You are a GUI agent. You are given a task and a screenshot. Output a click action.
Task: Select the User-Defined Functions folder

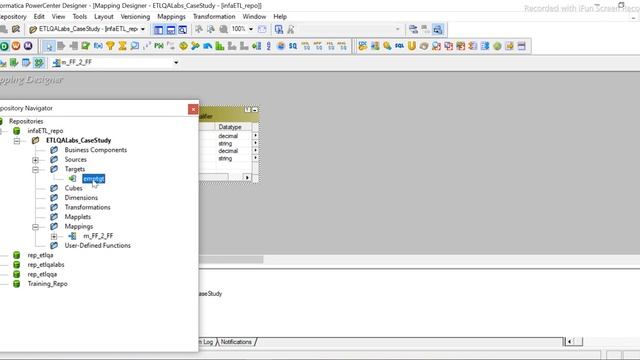pos(98,245)
